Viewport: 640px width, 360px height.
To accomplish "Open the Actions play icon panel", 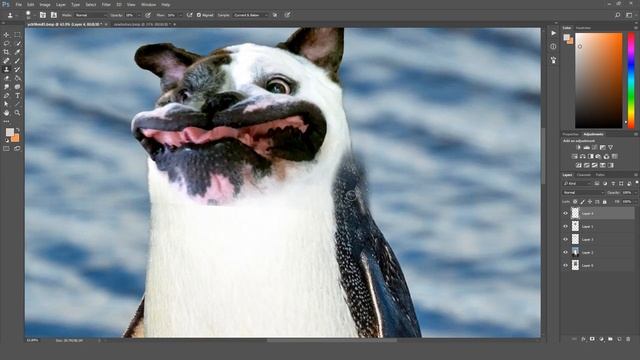I will click(x=553, y=33).
